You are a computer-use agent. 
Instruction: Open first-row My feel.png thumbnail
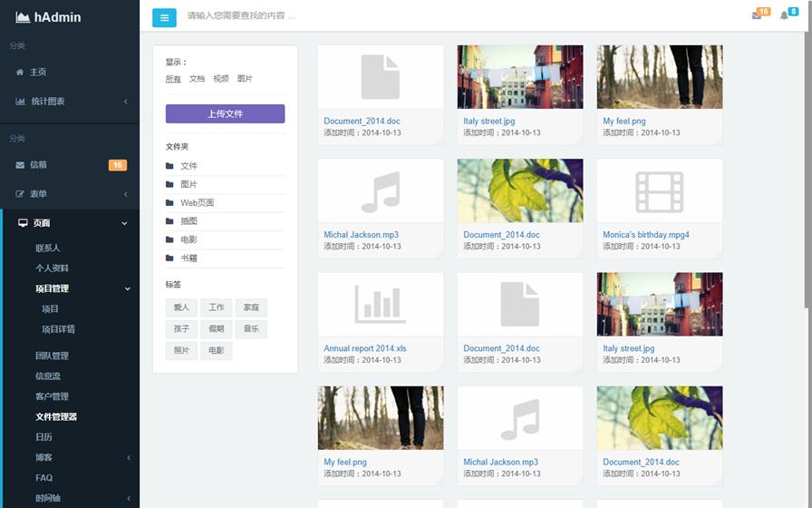tap(660, 77)
